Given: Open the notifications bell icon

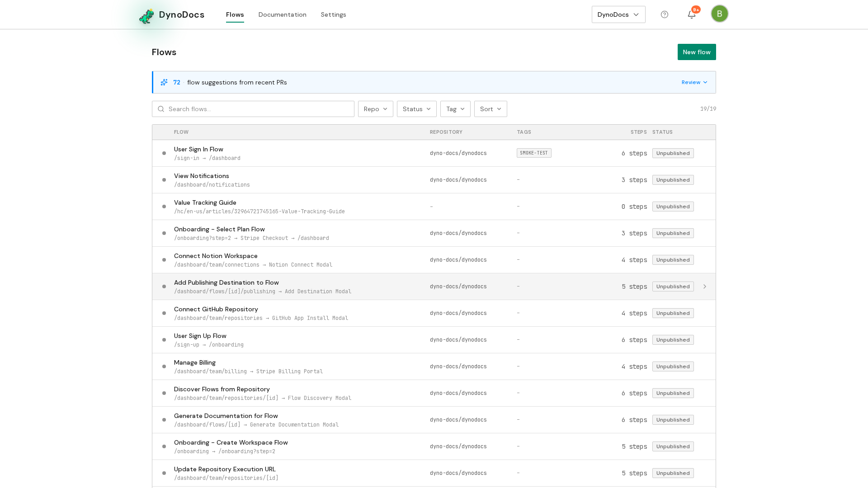Looking at the screenshot, I should coord(692,14).
